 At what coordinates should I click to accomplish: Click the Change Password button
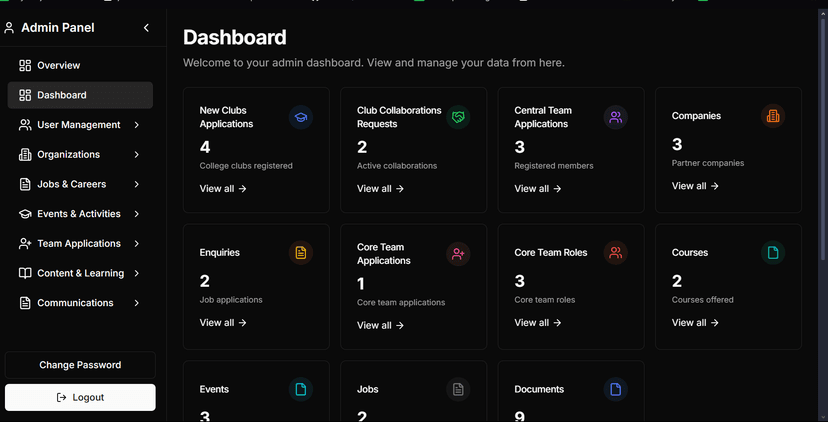80,365
